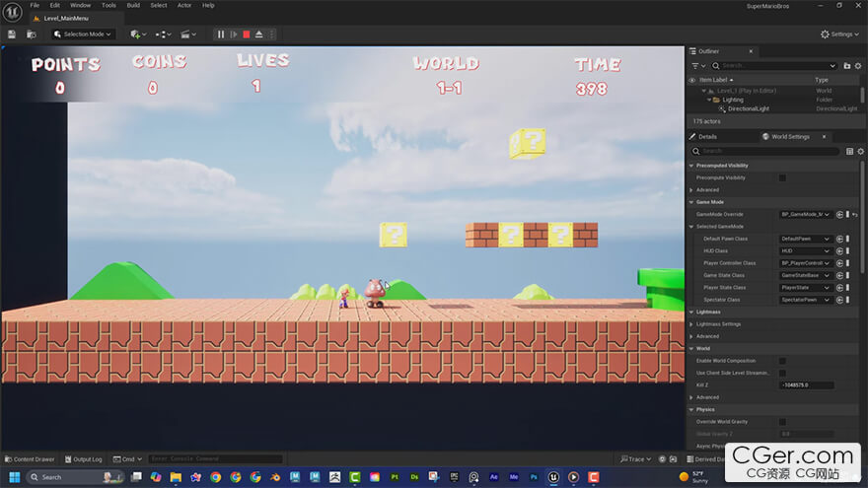Open the Help menu

(x=208, y=6)
